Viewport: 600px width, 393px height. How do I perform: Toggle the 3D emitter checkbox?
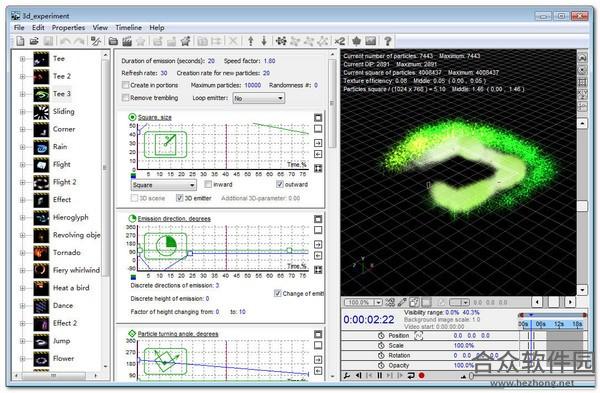point(179,198)
